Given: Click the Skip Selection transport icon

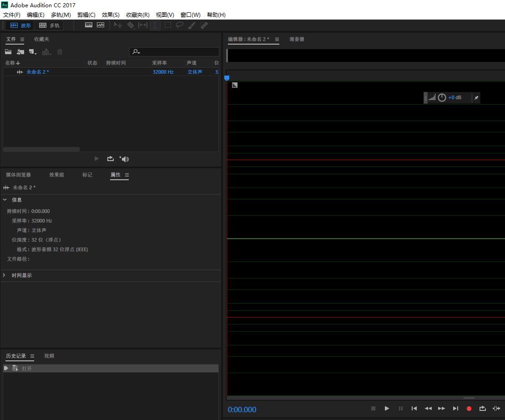Looking at the screenshot, I should (x=496, y=409).
